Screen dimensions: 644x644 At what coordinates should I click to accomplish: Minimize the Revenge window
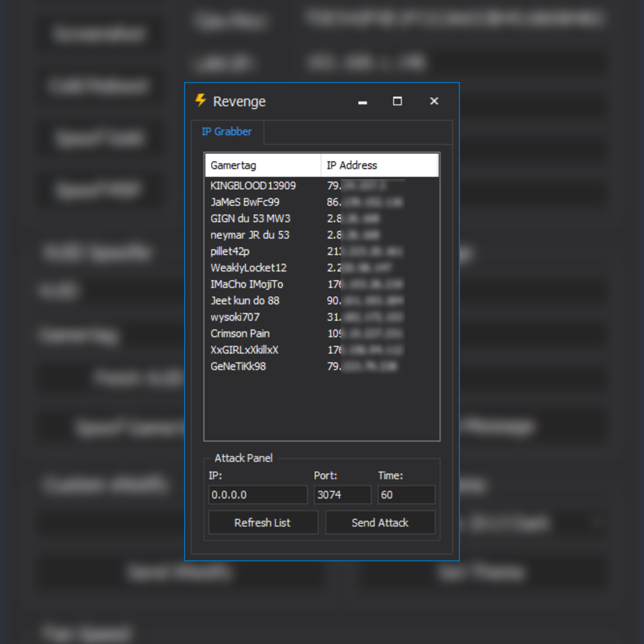pos(363,101)
